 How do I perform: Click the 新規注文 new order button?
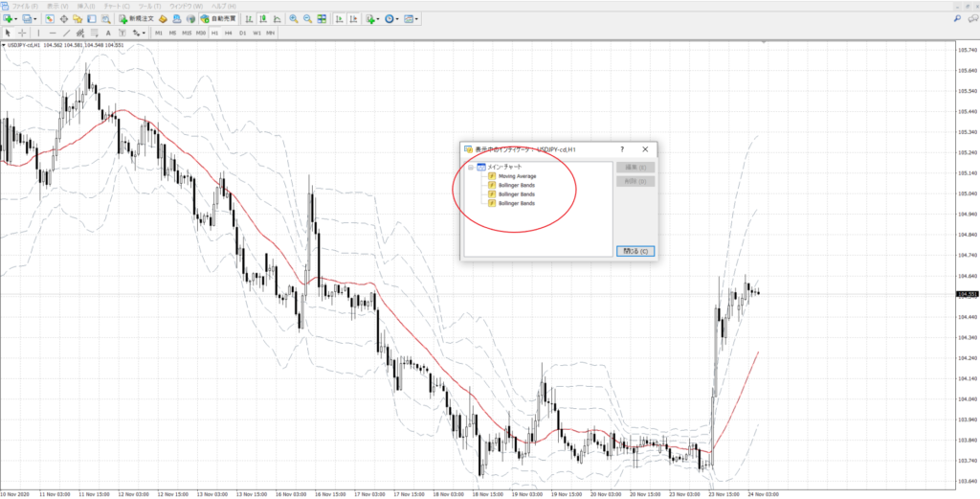[x=136, y=19]
